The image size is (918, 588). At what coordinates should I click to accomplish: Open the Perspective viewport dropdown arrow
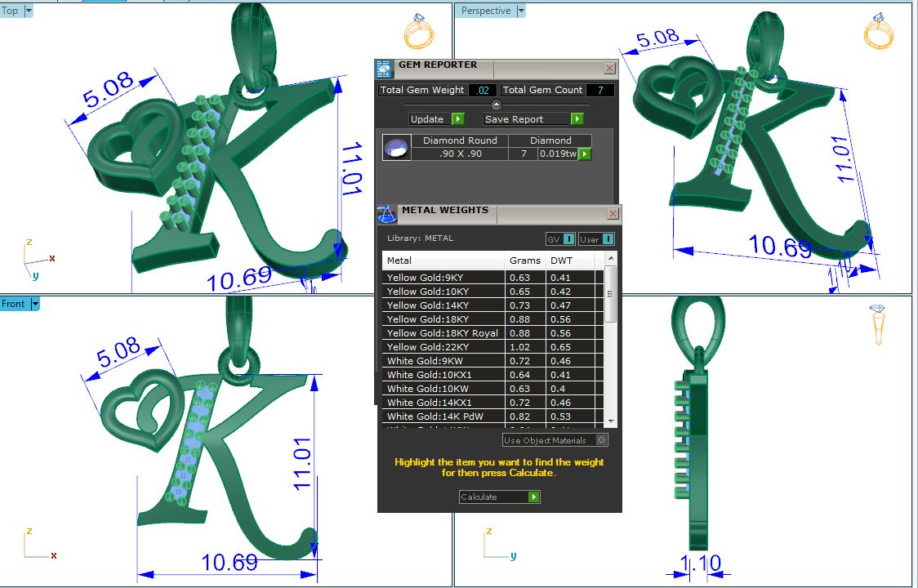click(520, 11)
